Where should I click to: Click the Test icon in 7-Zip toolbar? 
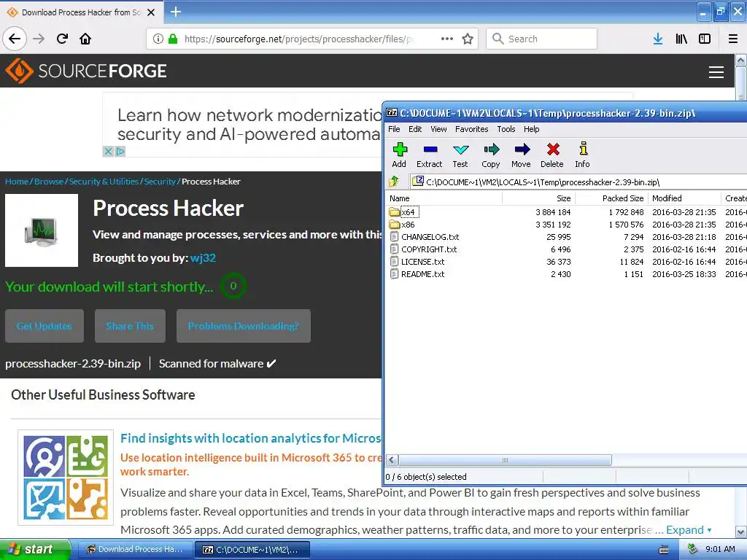(460, 150)
